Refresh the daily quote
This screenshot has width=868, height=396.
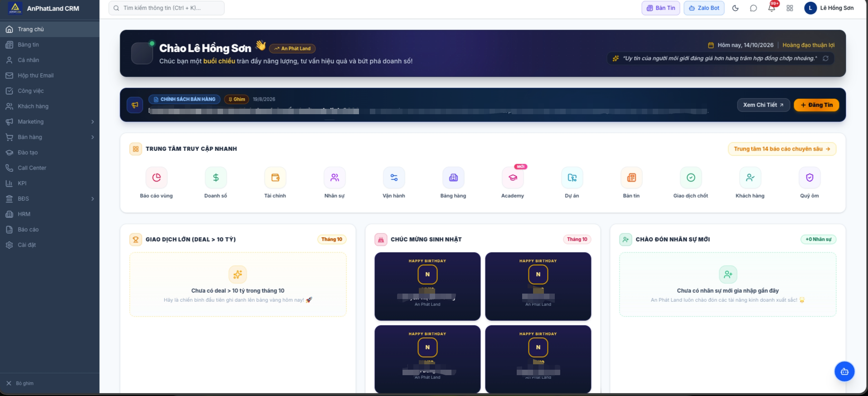pos(825,58)
